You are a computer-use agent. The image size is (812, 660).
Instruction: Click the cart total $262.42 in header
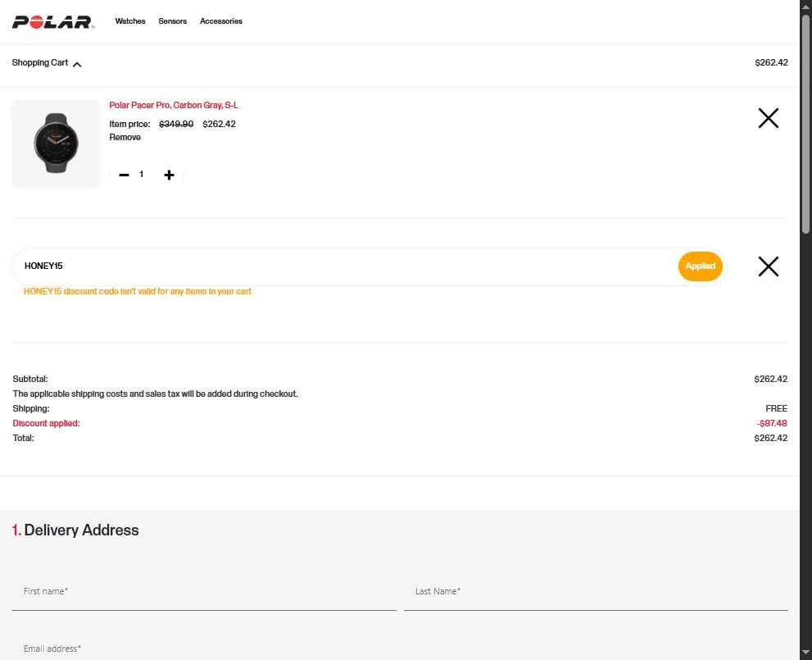coord(771,62)
